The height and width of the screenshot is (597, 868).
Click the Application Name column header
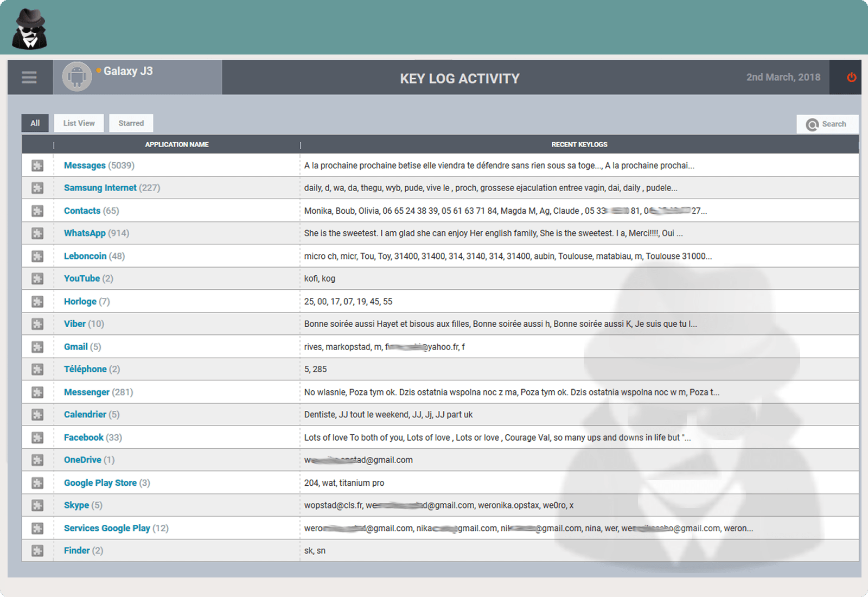177,144
